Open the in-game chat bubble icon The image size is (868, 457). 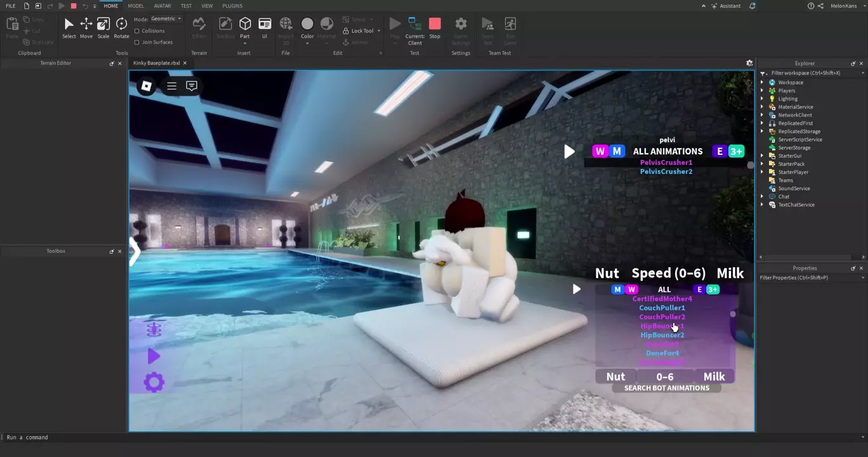point(192,86)
